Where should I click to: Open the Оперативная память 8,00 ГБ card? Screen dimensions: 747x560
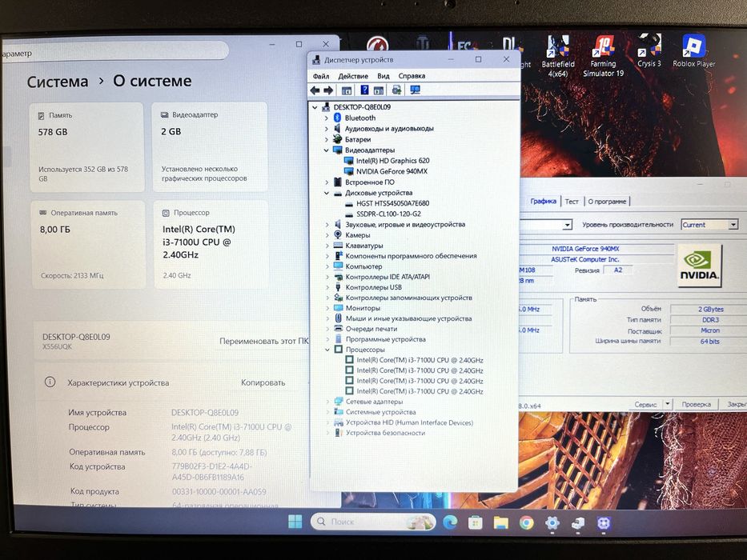point(89,245)
